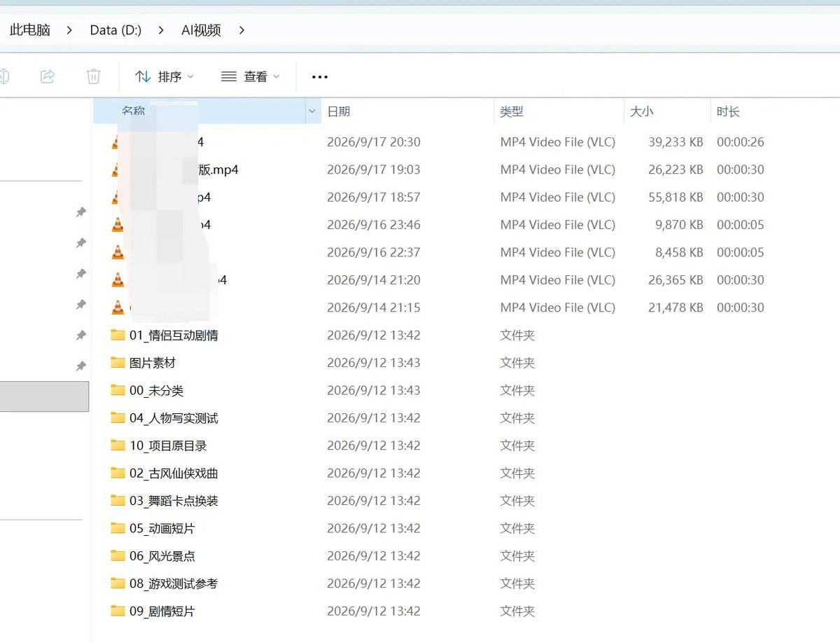The width and height of the screenshot is (840, 643).
Task: Click folder icon of 06_风光景点
Action: point(118,555)
